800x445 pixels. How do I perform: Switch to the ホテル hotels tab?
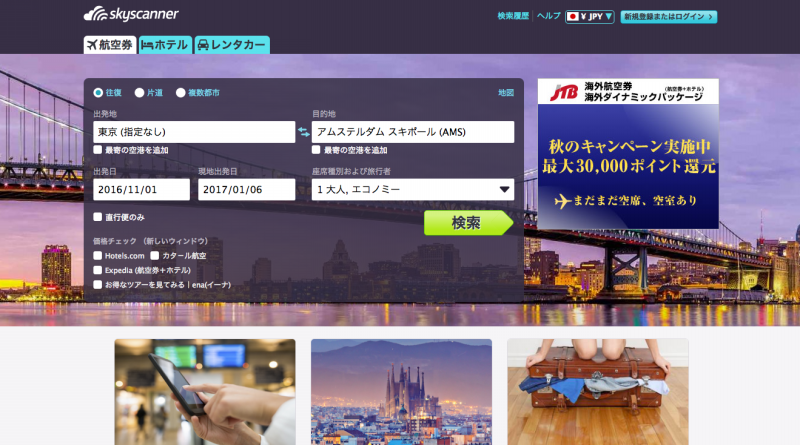click(x=164, y=45)
